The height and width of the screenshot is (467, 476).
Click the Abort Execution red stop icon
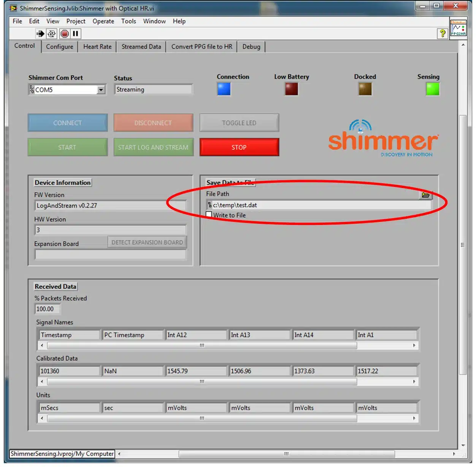point(65,34)
